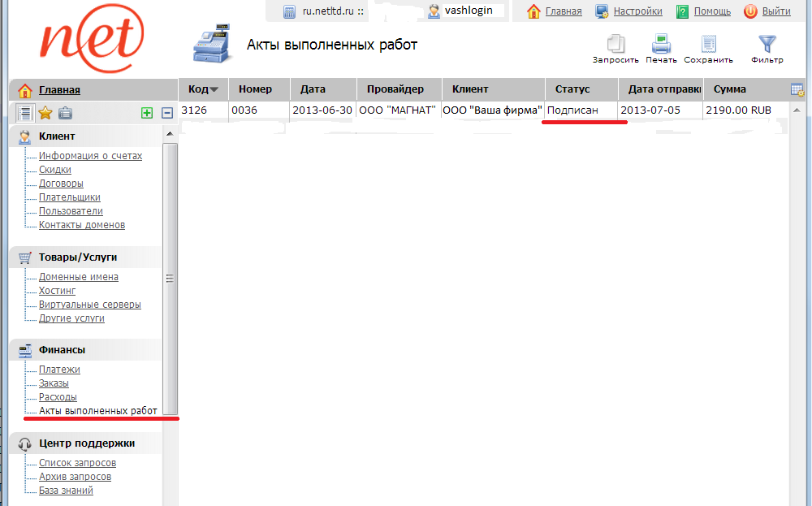The height and width of the screenshot is (506, 812).
Task: Open Помощь in top menu
Action: (711, 11)
